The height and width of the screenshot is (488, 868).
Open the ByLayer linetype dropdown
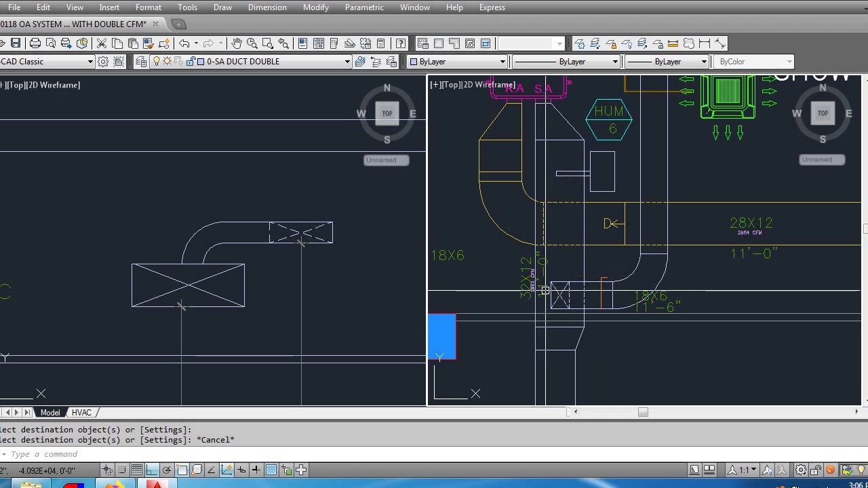point(566,62)
